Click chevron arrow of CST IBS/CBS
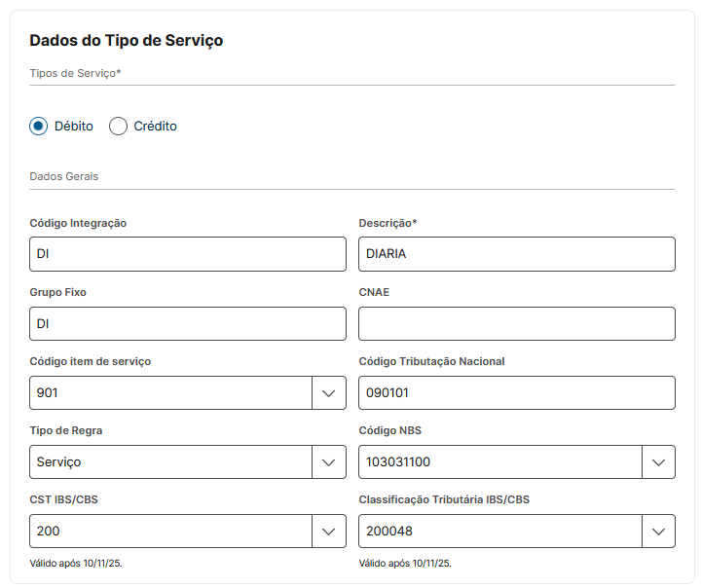 (x=328, y=532)
